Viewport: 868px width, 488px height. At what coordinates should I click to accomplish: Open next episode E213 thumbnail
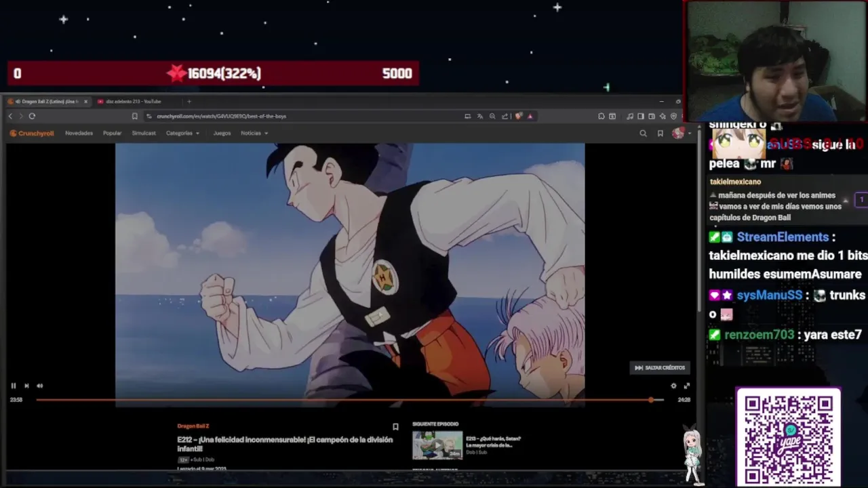click(x=437, y=445)
